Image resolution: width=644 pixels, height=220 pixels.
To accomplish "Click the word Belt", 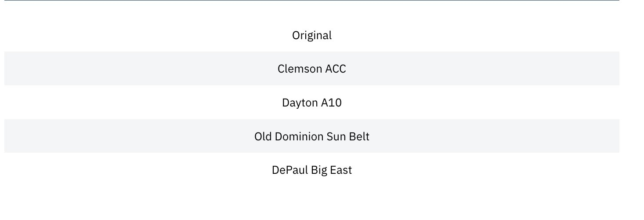I will click(x=359, y=137).
